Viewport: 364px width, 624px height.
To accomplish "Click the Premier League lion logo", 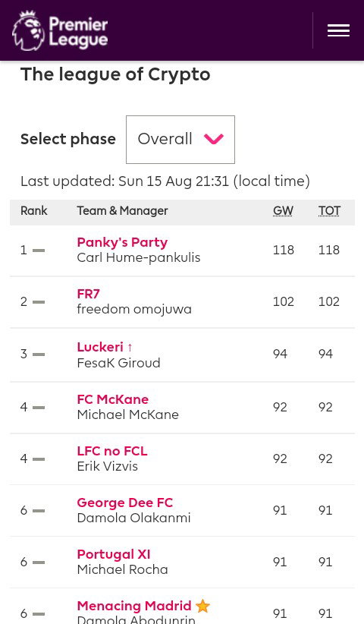I will pyautogui.click(x=28, y=30).
